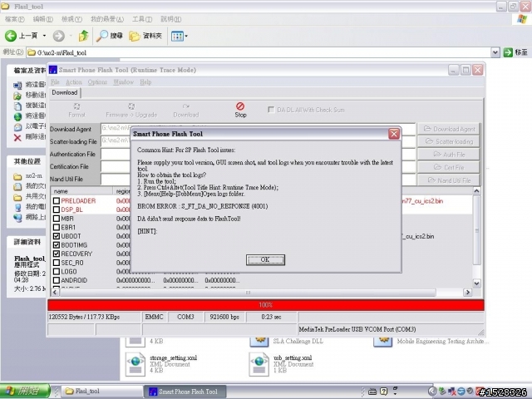The width and height of the screenshot is (532, 399).
Task: Open the Flash Tool Action menu
Action: coord(74,82)
